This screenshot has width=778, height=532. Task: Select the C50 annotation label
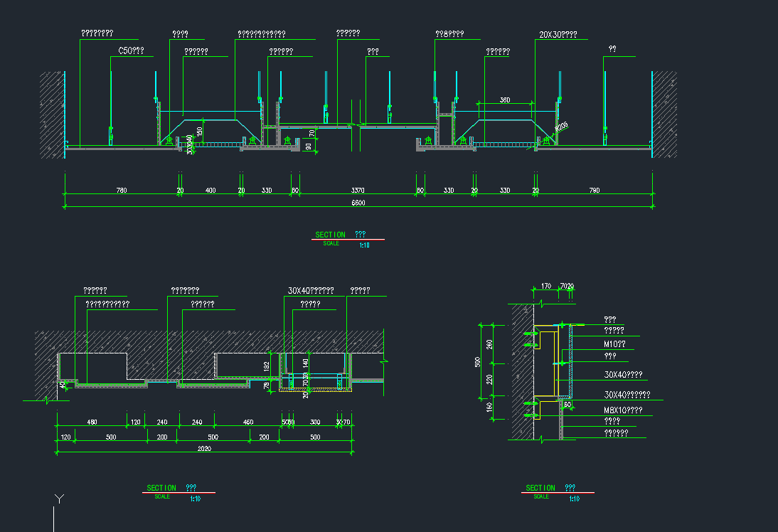[x=131, y=51]
